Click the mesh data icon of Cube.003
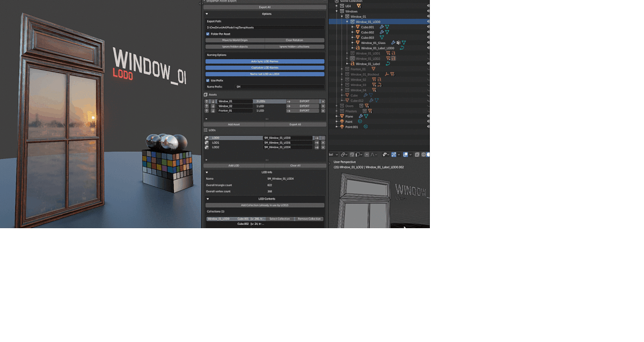The image size is (644, 342). coord(382,38)
